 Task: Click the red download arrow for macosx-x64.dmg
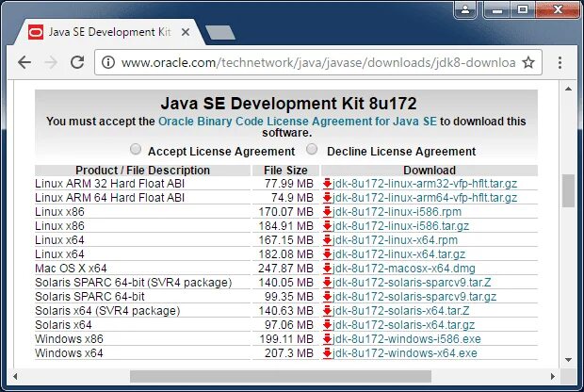(327, 269)
